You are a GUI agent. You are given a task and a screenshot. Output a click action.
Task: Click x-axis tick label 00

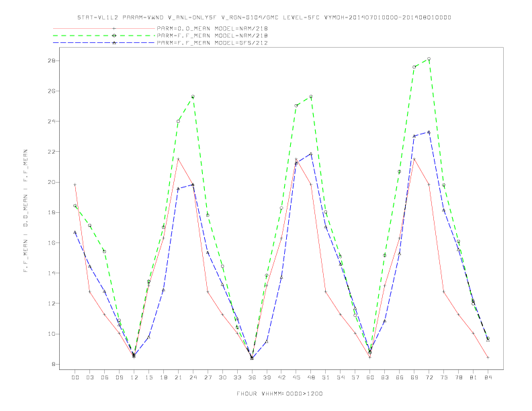pyautogui.click(x=75, y=377)
